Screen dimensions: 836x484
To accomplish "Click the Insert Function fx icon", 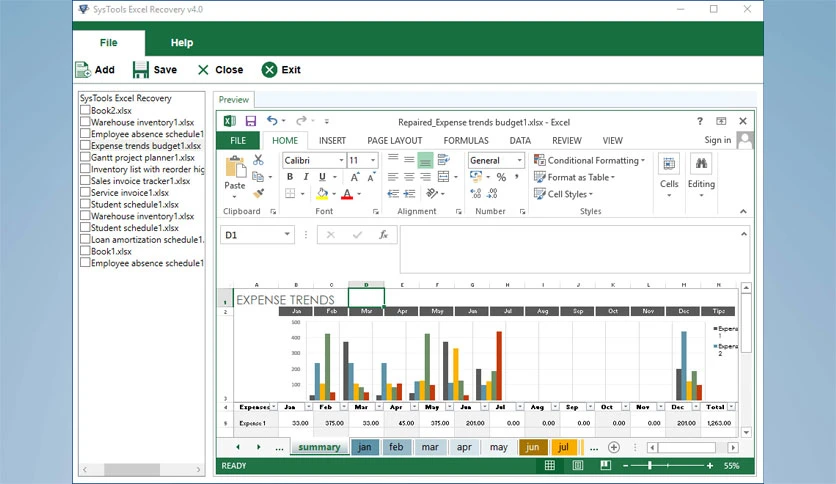I will click(x=383, y=235).
